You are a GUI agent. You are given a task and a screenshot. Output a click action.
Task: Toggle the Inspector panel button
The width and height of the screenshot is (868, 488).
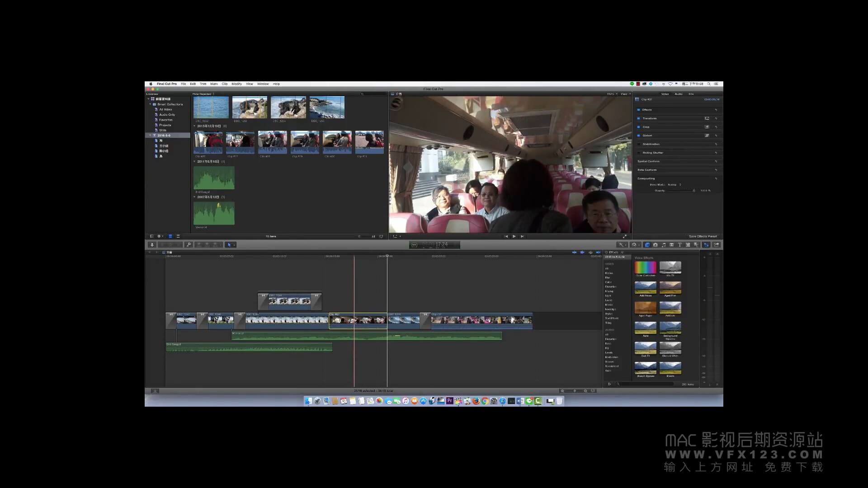706,244
